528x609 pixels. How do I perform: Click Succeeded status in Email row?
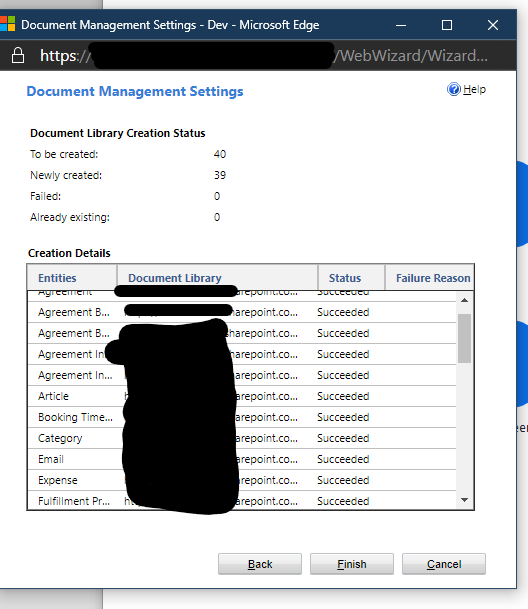tap(343, 459)
